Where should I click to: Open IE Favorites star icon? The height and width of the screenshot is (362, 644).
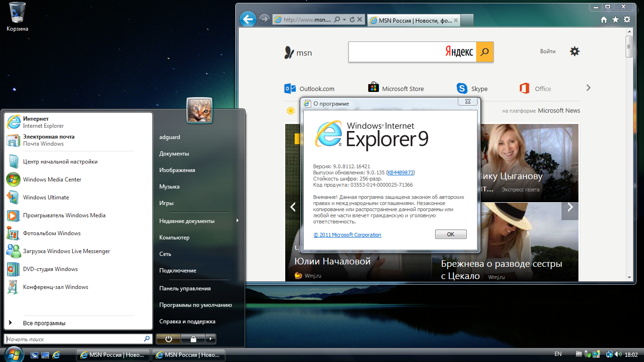point(615,20)
